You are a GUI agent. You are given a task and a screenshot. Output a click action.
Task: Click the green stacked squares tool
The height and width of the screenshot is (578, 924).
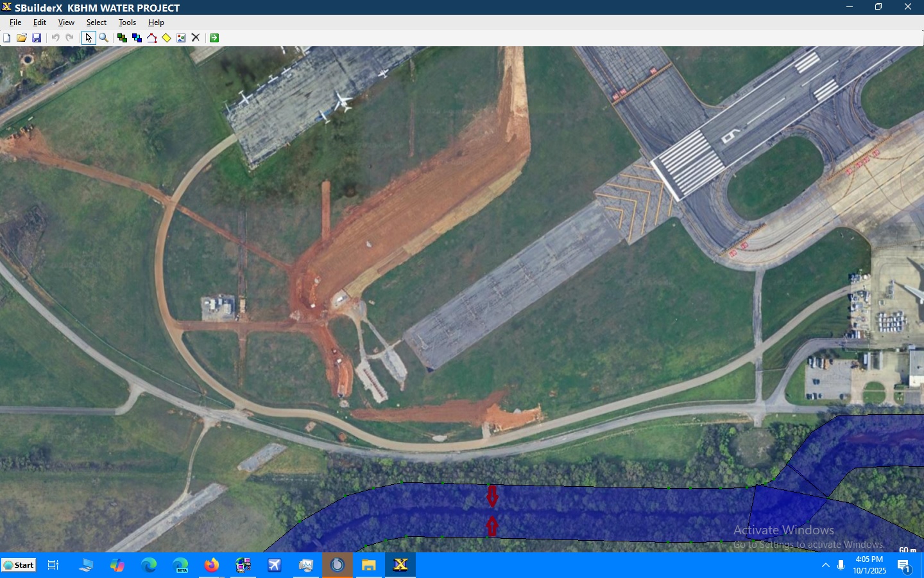coord(122,39)
